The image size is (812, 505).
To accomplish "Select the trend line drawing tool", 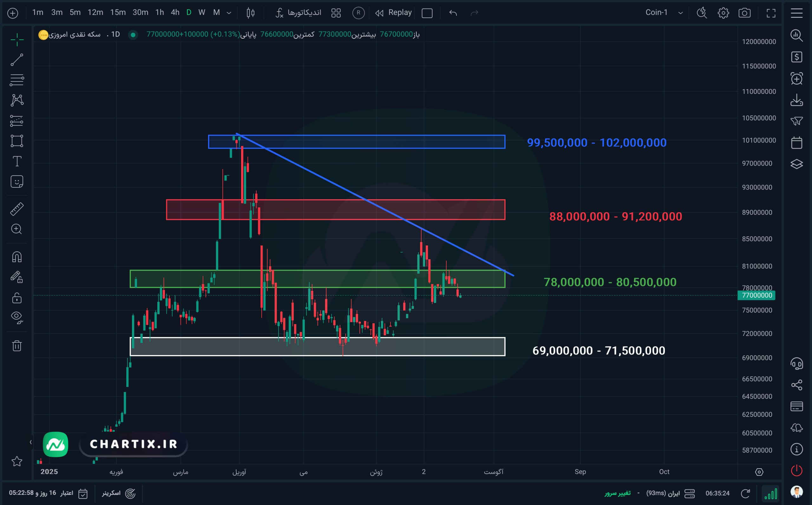I will coord(17,60).
